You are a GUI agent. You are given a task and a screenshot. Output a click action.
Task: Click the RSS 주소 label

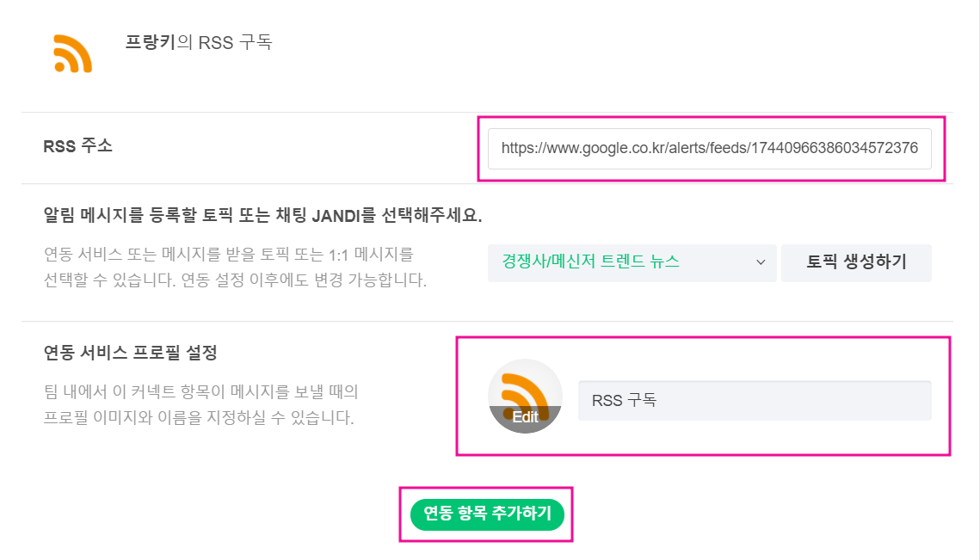[77, 146]
